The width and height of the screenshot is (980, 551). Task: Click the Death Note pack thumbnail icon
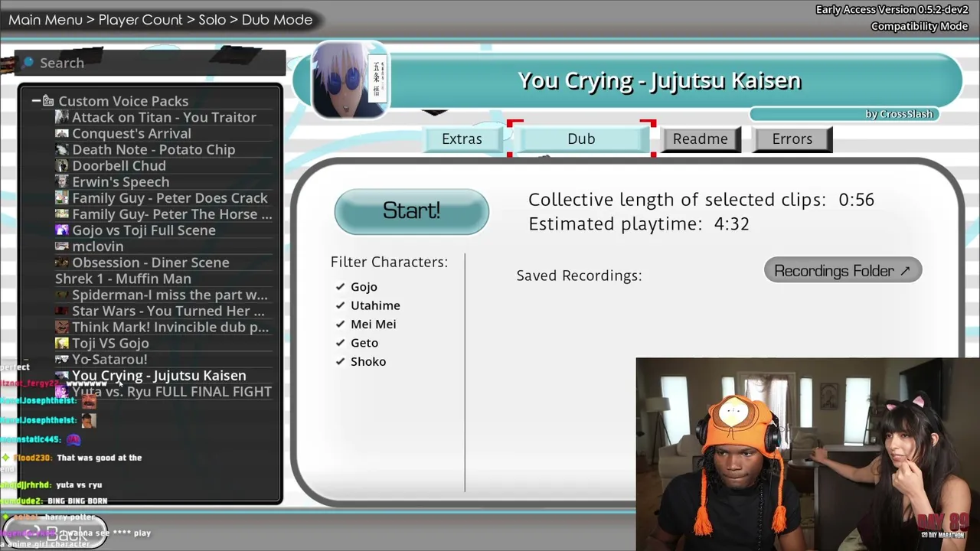coord(62,149)
